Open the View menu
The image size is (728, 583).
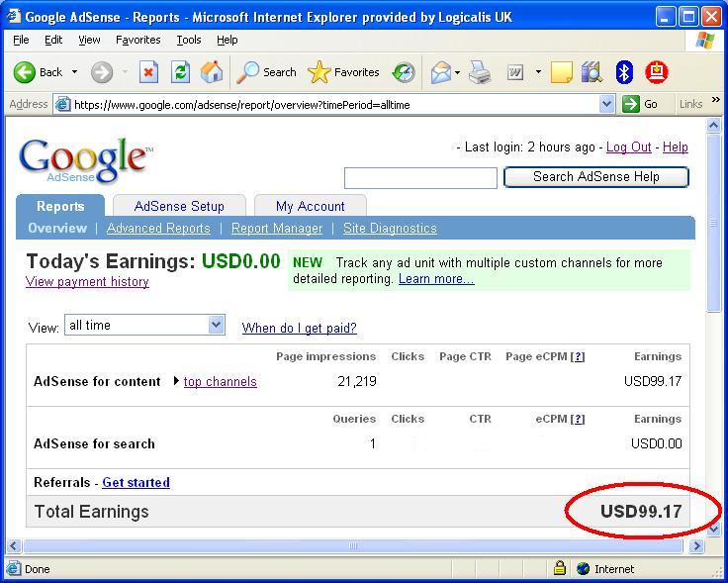[89, 40]
